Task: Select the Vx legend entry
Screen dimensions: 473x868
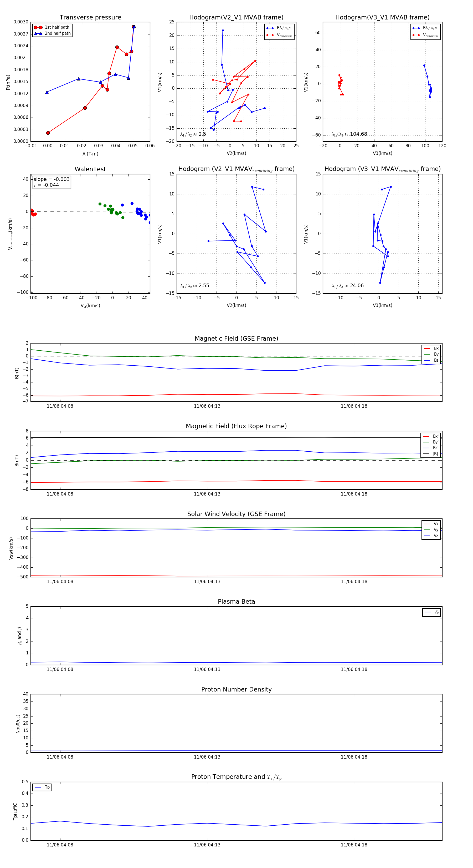Action: pyautogui.click(x=431, y=524)
